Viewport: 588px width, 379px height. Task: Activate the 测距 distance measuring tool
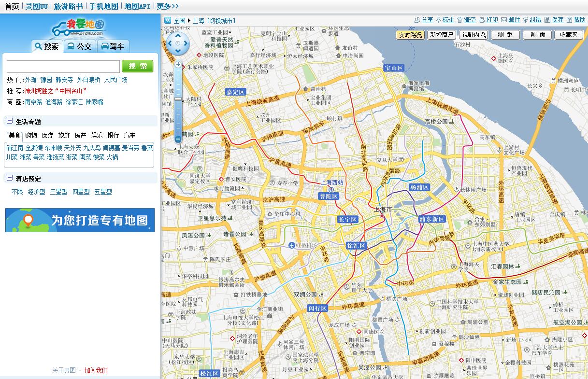click(x=505, y=35)
